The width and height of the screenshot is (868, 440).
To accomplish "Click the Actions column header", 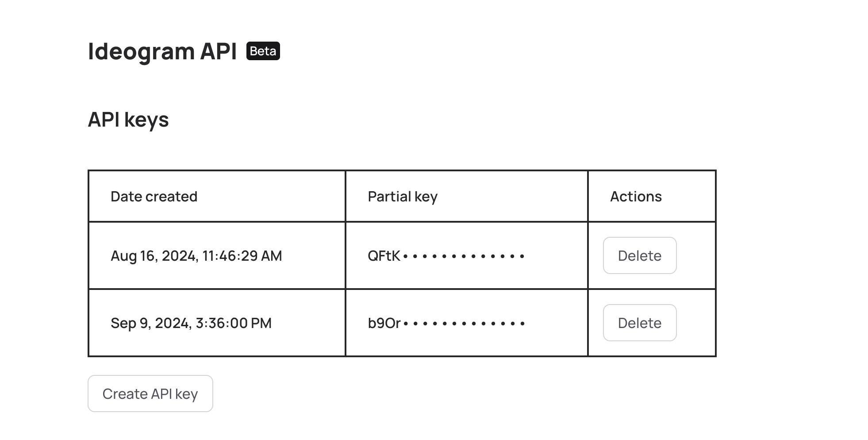I will pyautogui.click(x=636, y=196).
